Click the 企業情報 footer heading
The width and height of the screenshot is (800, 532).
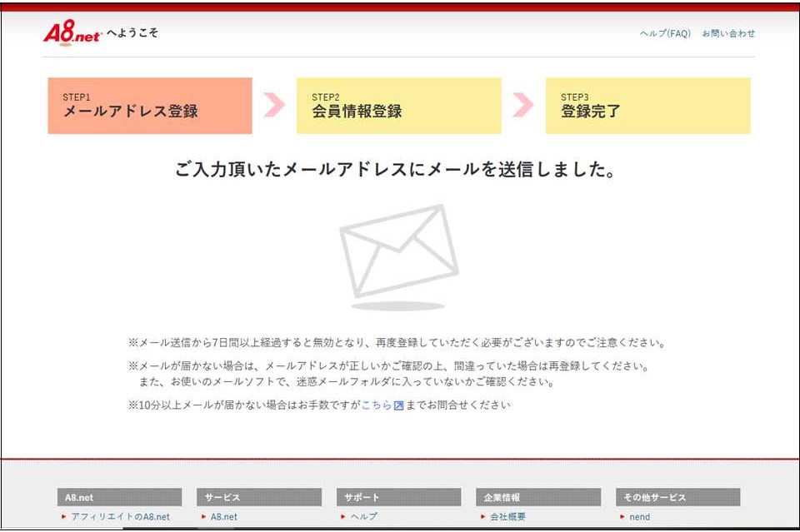538,497
